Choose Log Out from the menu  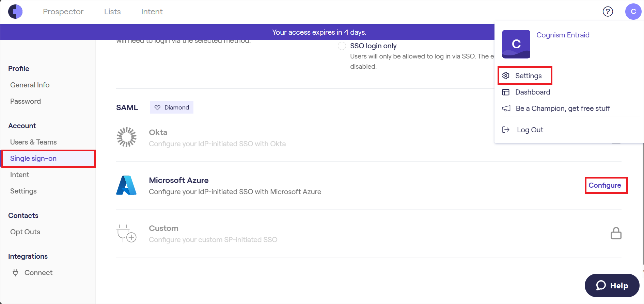tap(530, 130)
